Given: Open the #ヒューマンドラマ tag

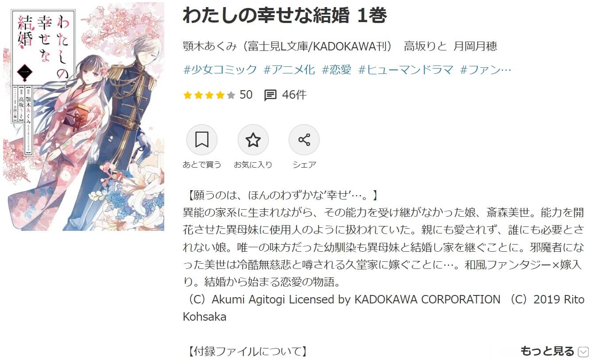Looking at the screenshot, I should [x=406, y=69].
